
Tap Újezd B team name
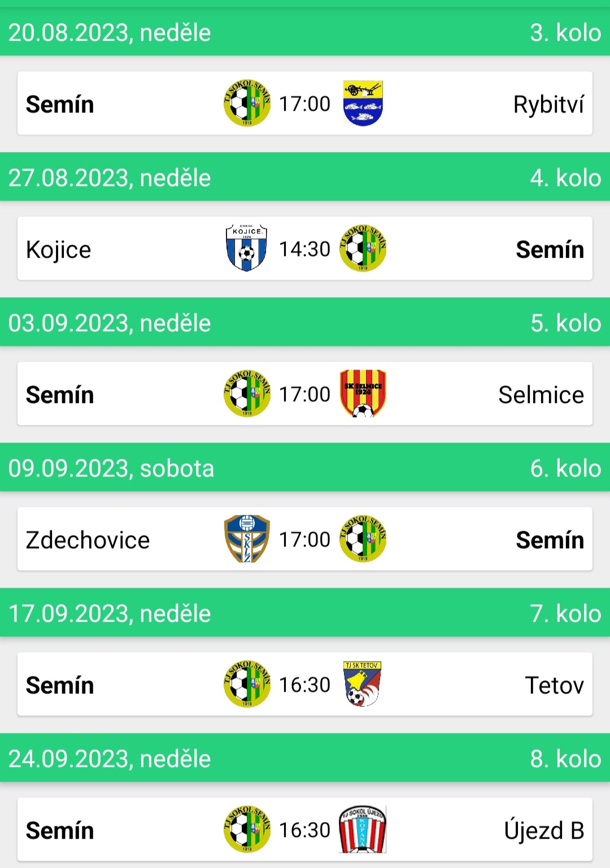click(544, 830)
